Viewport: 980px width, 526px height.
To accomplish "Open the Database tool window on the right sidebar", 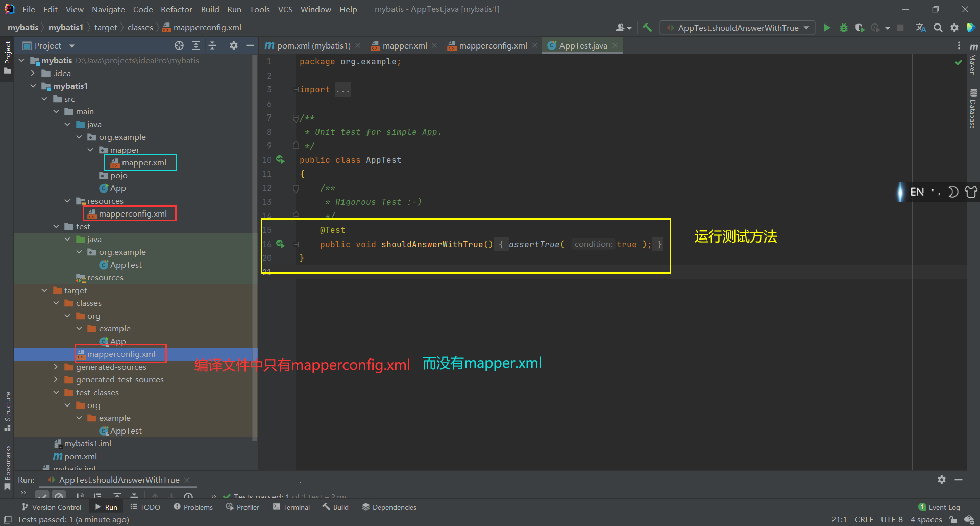I will [x=973, y=109].
